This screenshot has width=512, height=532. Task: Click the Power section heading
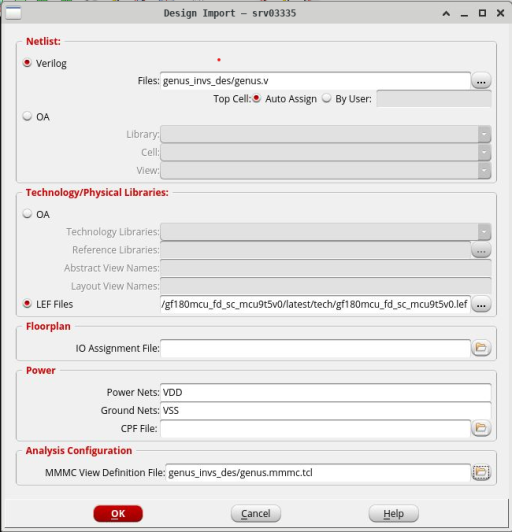41,370
